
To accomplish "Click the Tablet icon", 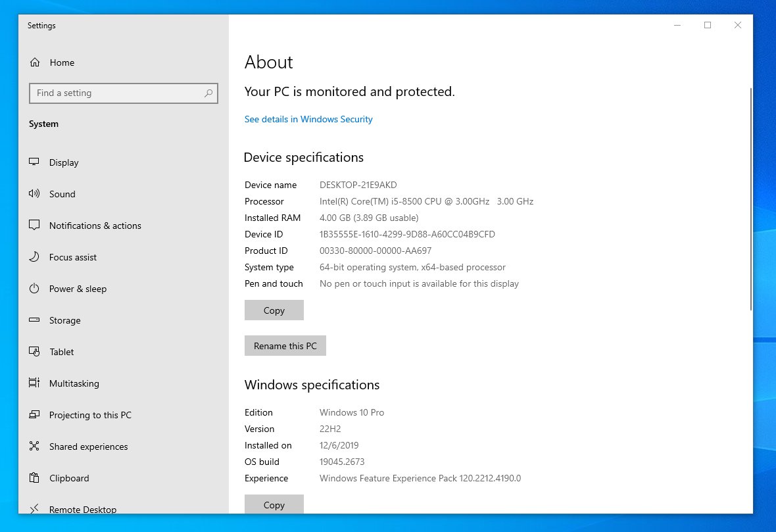I will [x=34, y=351].
